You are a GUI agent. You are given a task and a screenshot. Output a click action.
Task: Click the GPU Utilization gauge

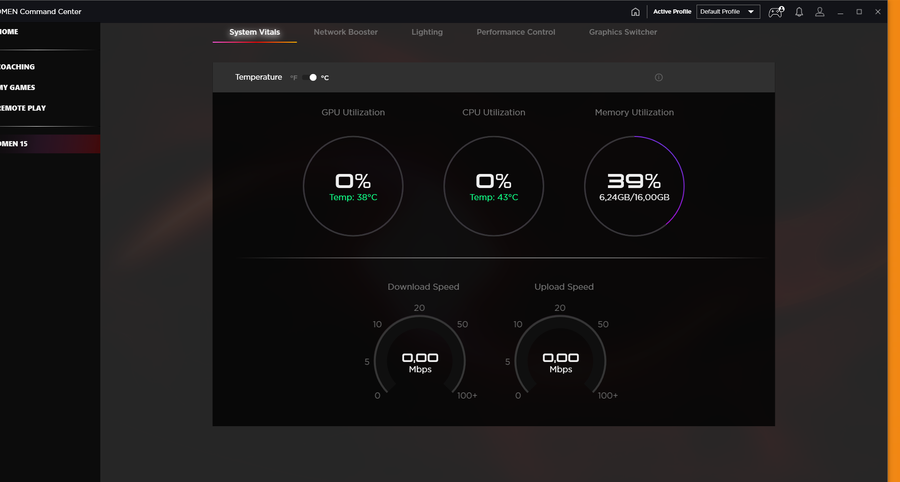[x=353, y=186]
